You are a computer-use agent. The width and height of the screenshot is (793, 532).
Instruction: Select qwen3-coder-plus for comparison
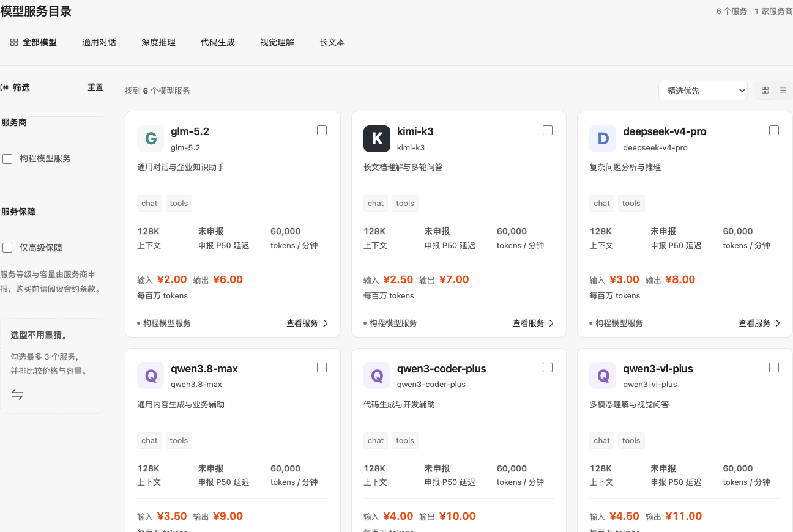[x=548, y=368]
